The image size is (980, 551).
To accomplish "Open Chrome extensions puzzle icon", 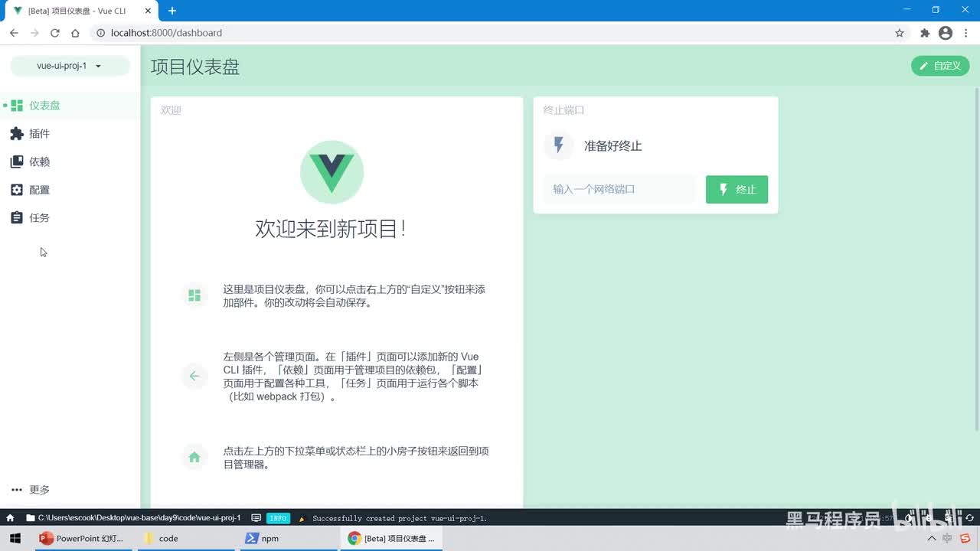I will tap(925, 33).
